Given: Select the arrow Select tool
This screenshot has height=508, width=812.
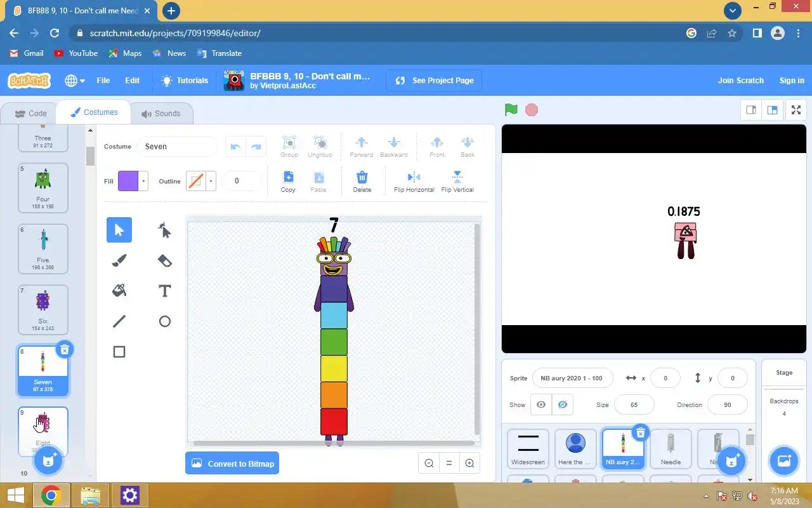Looking at the screenshot, I should tap(119, 230).
